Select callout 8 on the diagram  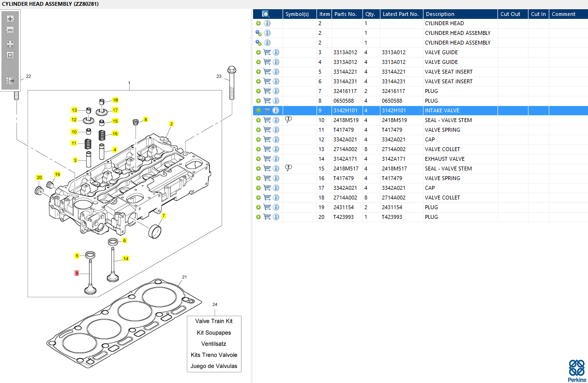tap(145, 119)
